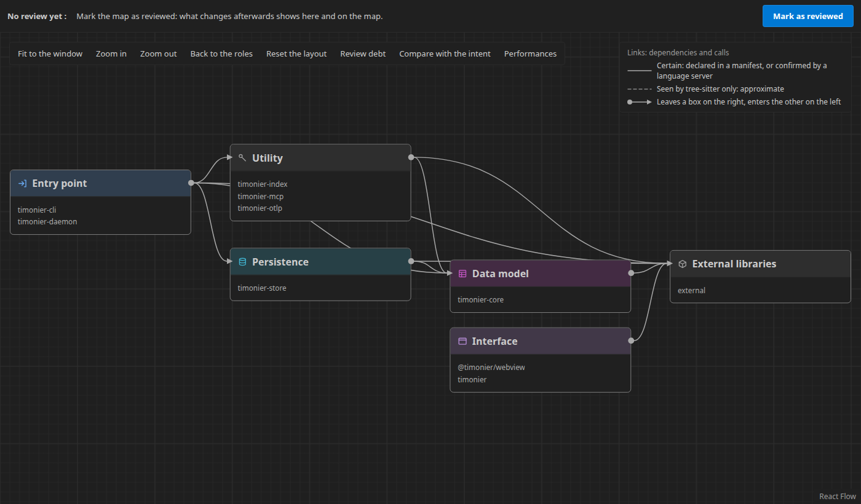Click timonier-otlp in Utility

260,208
